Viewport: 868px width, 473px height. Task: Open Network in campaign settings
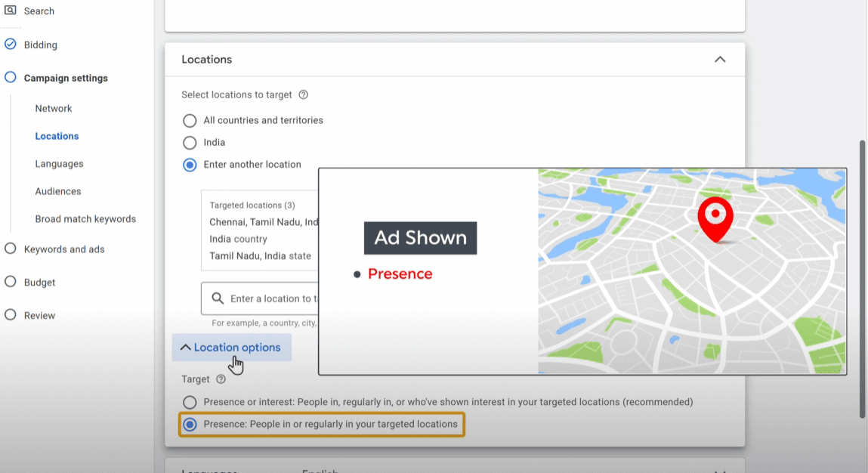(54, 109)
